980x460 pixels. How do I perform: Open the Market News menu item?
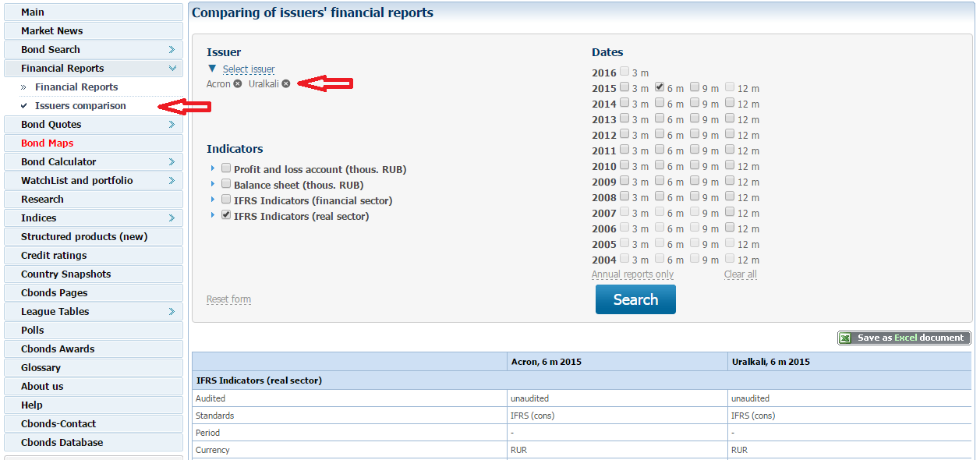51,31
